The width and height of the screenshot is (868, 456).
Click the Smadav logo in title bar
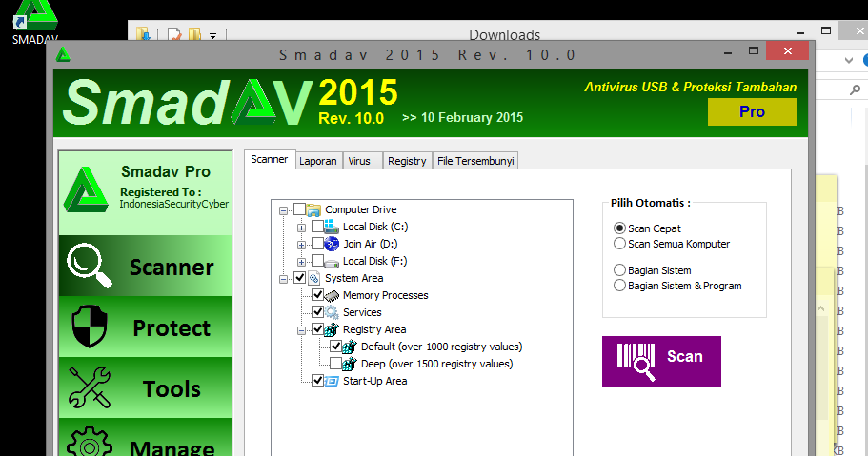(63, 54)
